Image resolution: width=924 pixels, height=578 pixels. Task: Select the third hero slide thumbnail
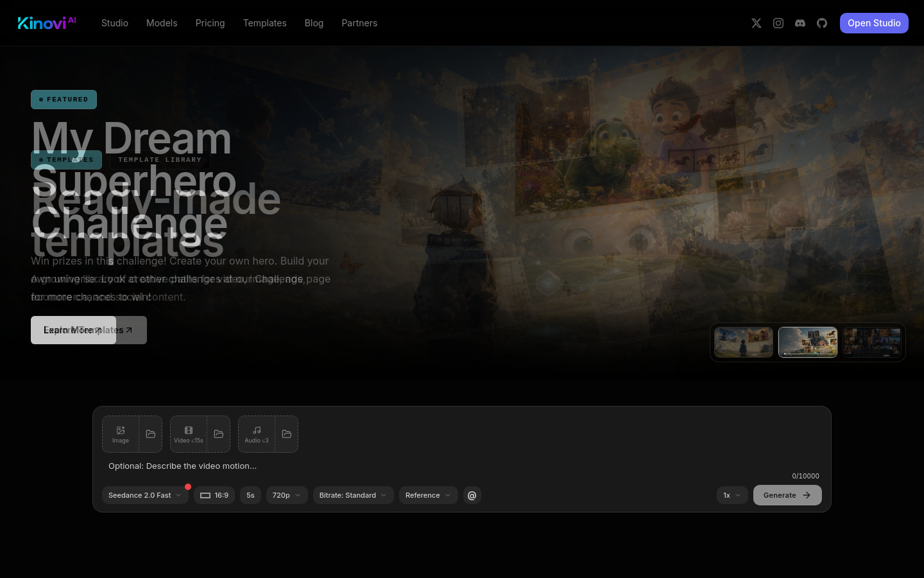pyautogui.click(x=872, y=342)
